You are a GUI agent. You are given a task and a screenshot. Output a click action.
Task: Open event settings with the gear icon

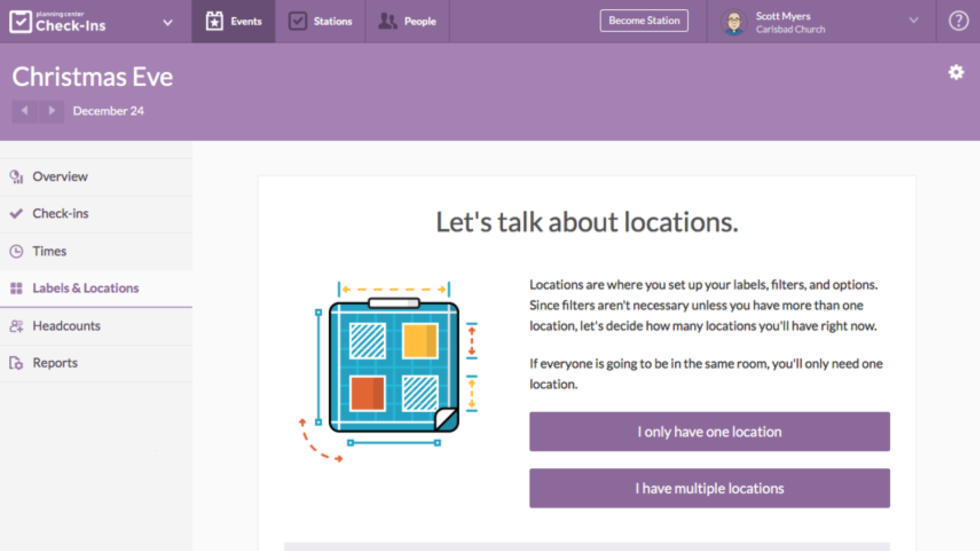956,72
